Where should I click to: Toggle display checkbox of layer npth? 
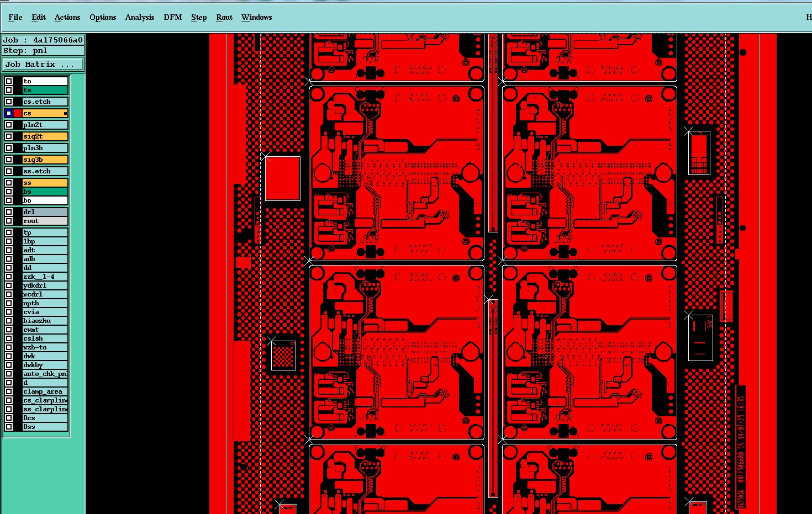point(9,303)
